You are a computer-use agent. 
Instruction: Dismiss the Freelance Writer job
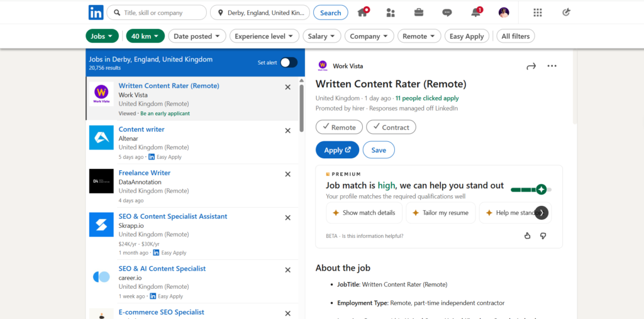click(288, 174)
